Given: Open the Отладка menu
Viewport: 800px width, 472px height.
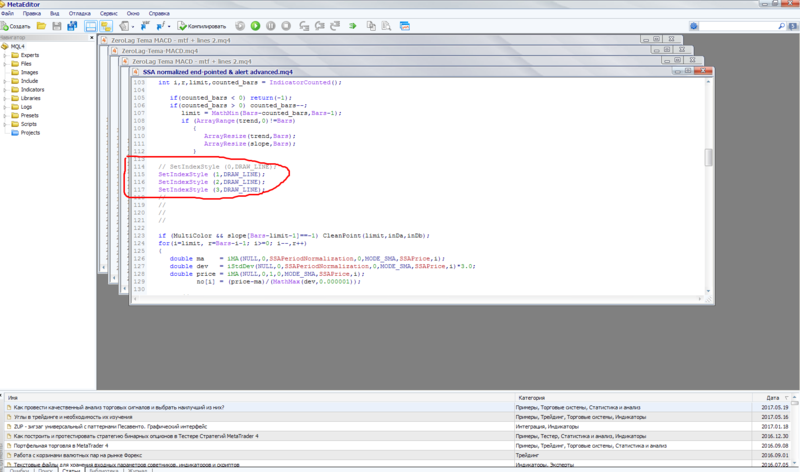Looking at the screenshot, I should click(x=78, y=14).
